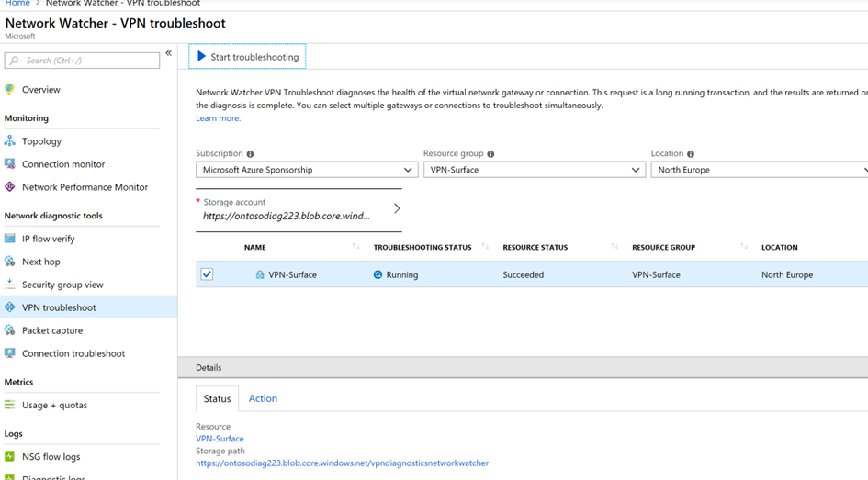Click the Resource group info icon

490,154
